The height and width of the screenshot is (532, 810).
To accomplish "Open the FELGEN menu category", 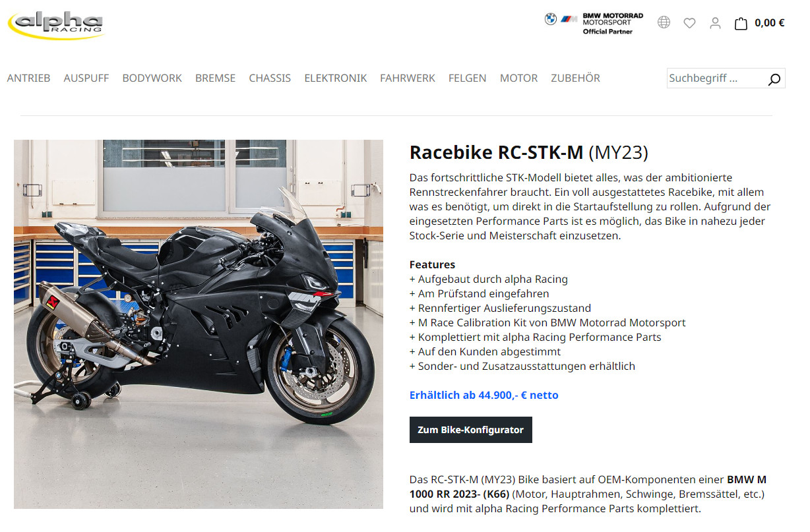I will [467, 78].
